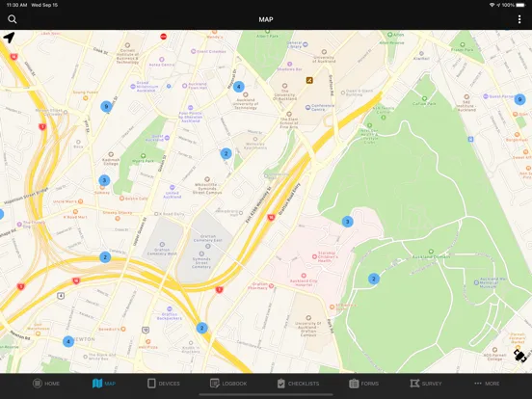This screenshot has width=532, height=399.
Task: Tap the Grafton Pharmacy pin
Action: click(271, 286)
